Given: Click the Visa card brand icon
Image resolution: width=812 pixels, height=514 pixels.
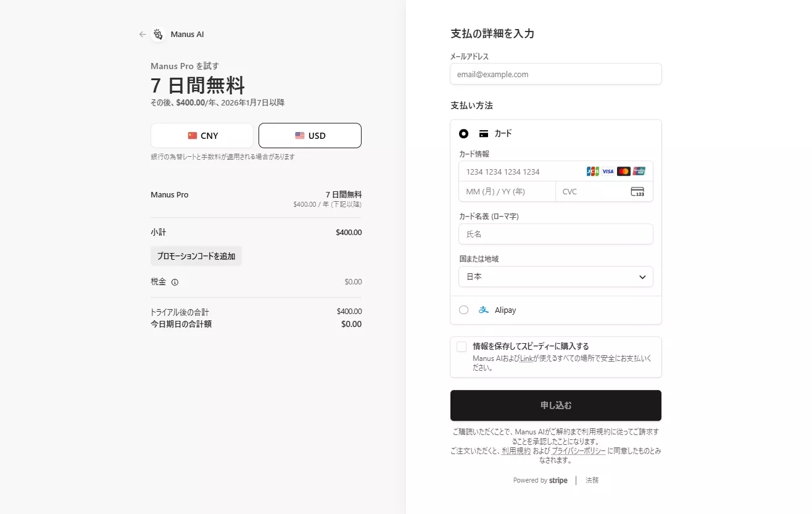Looking at the screenshot, I should (x=608, y=172).
